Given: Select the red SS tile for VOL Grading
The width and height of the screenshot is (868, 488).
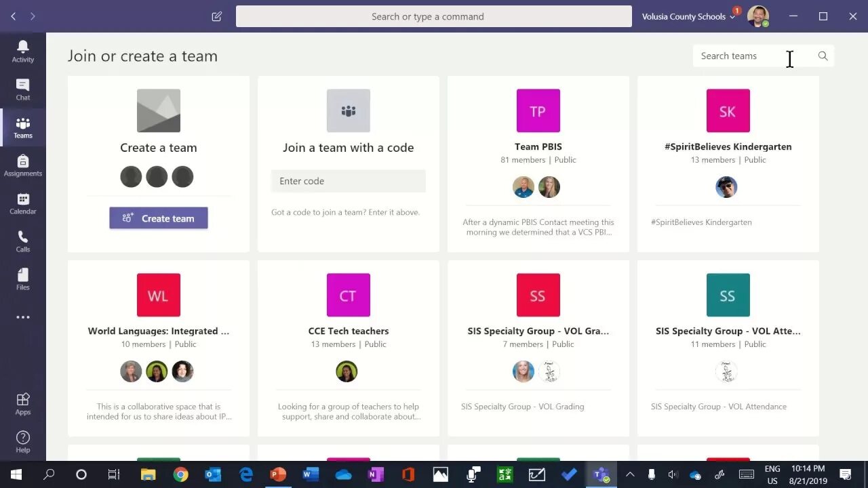Looking at the screenshot, I should pyautogui.click(x=538, y=295).
